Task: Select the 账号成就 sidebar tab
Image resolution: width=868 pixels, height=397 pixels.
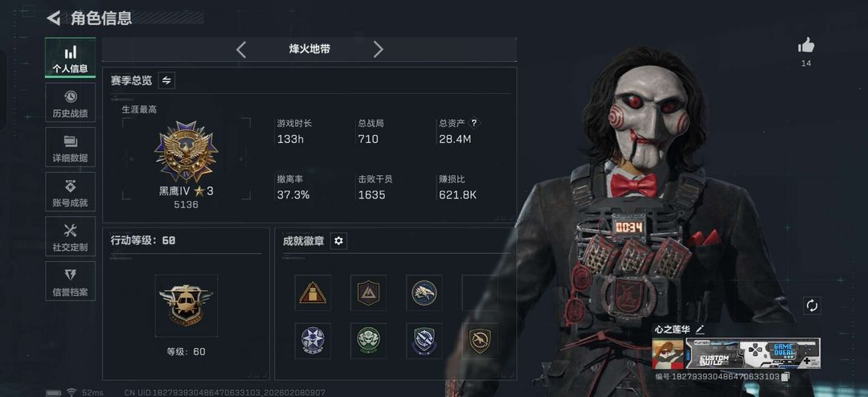Action: [70, 191]
